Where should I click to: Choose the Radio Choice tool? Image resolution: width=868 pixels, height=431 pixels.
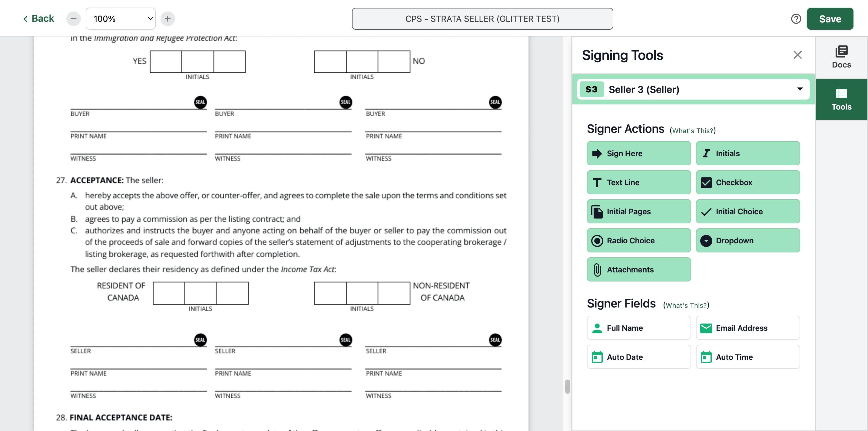(x=638, y=240)
